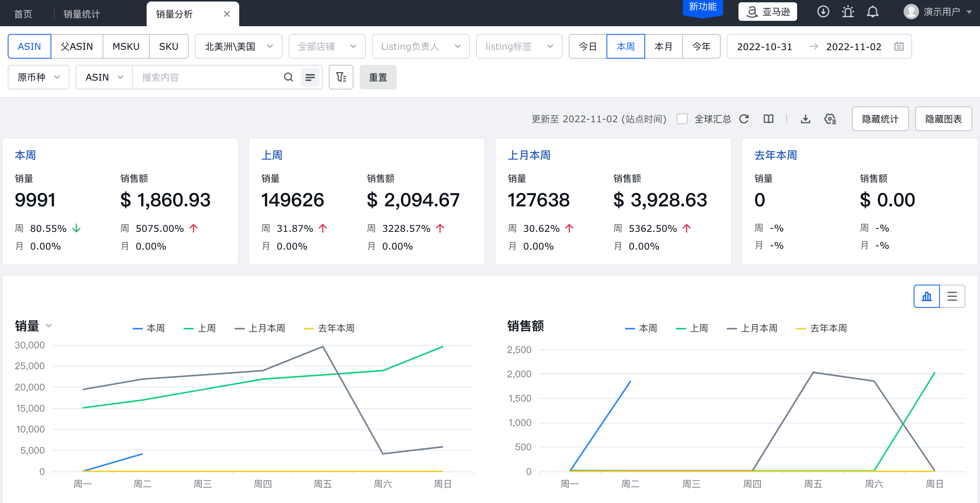Click the 去年本周 statistics card title
This screenshot has height=503, width=980.
[776, 155]
